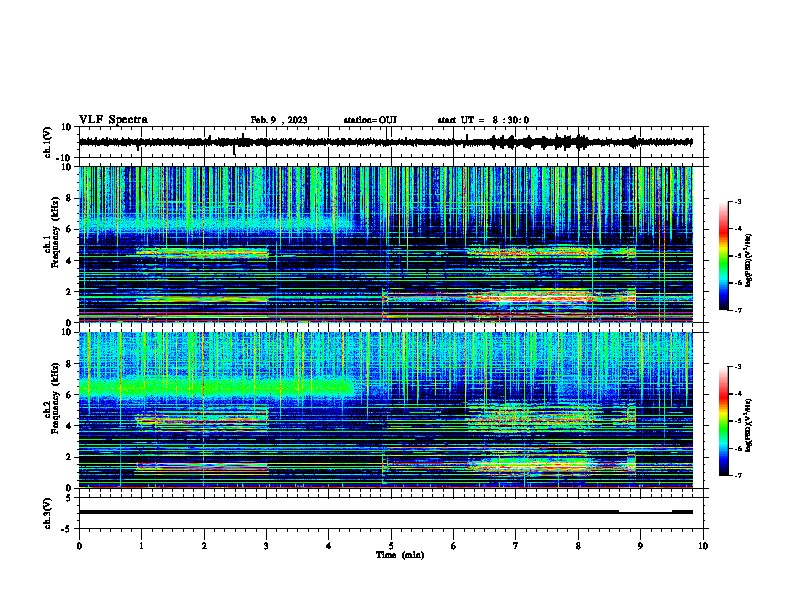Click the "start UT = 8:30:0" label
This screenshot has width=792, height=612.
click(483, 120)
